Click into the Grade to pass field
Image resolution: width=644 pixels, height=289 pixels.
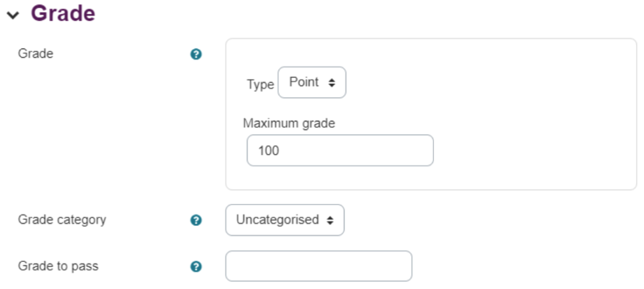[x=319, y=266]
